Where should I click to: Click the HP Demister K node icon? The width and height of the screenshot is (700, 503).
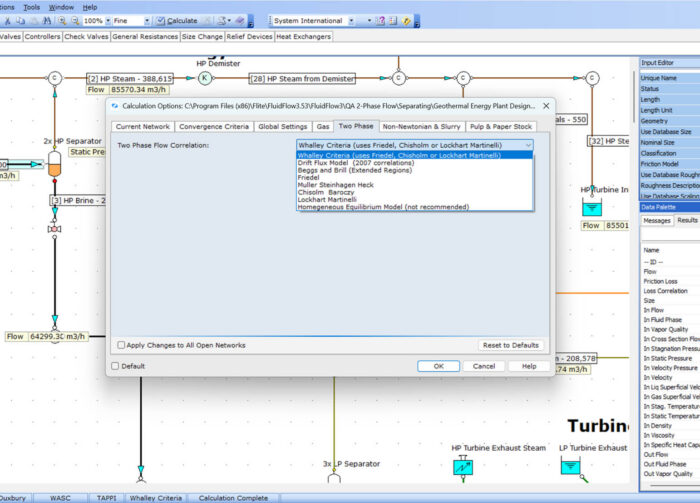pos(205,77)
